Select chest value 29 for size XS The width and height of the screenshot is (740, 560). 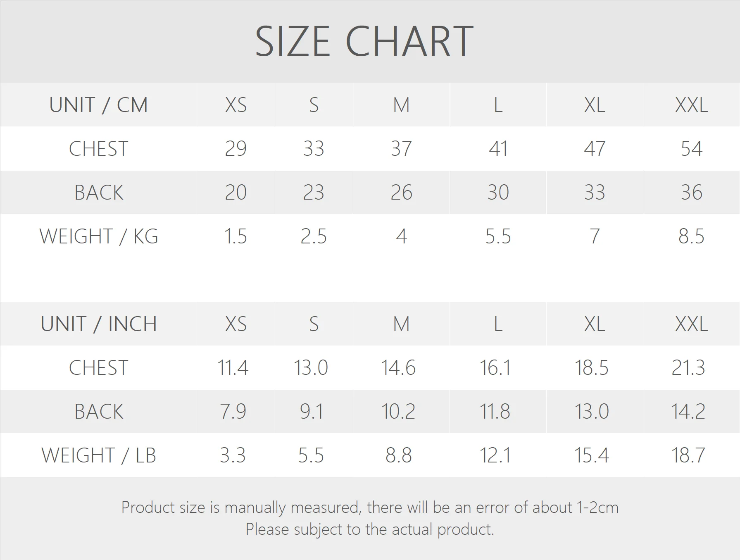tap(236, 149)
